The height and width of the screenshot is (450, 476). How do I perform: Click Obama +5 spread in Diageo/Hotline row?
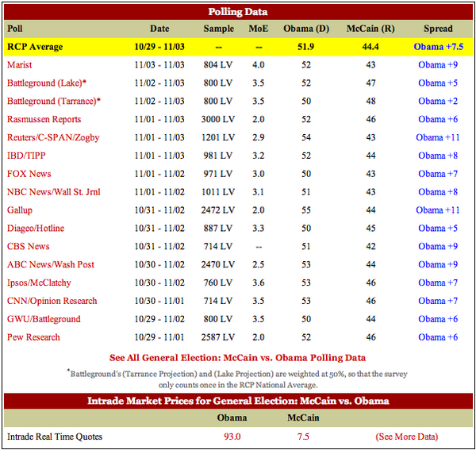438,229
